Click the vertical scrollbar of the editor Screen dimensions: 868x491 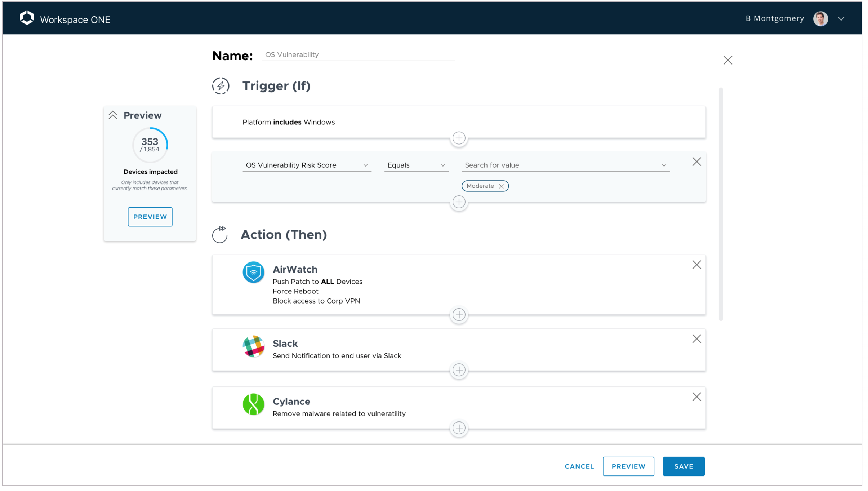(721, 204)
